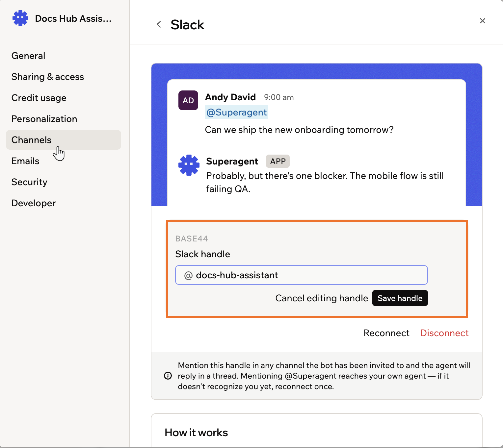Click the Reconnect link
The image size is (503, 448).
coord(386,333)
